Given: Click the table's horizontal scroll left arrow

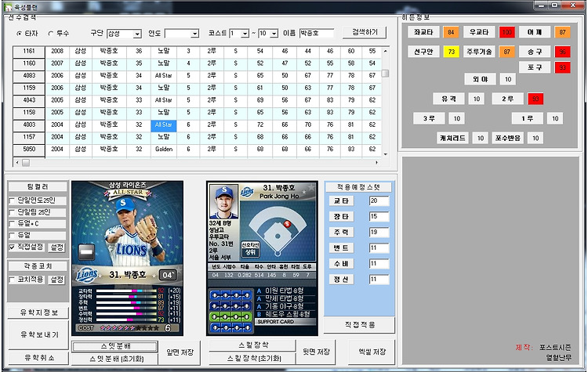Looking at the screenshot, I should tap(16, 163).
